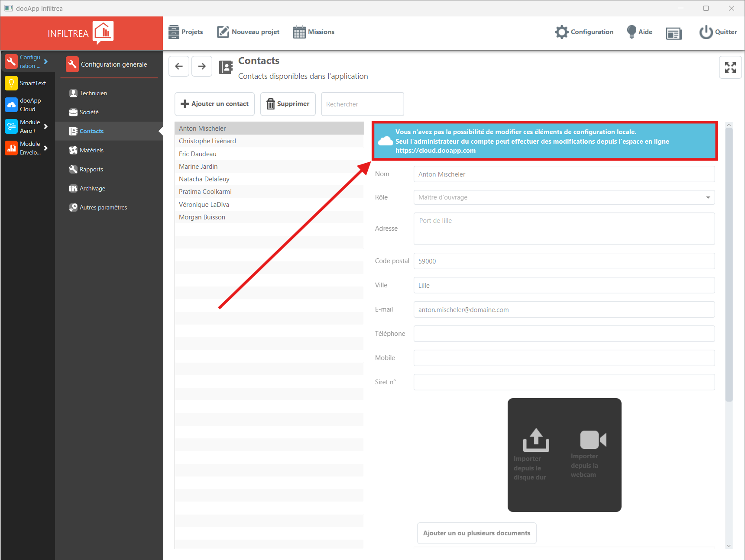This screenshot has width=745, height=560.
Task: Select contact Eric Daudeau
Action: (269, 154)
